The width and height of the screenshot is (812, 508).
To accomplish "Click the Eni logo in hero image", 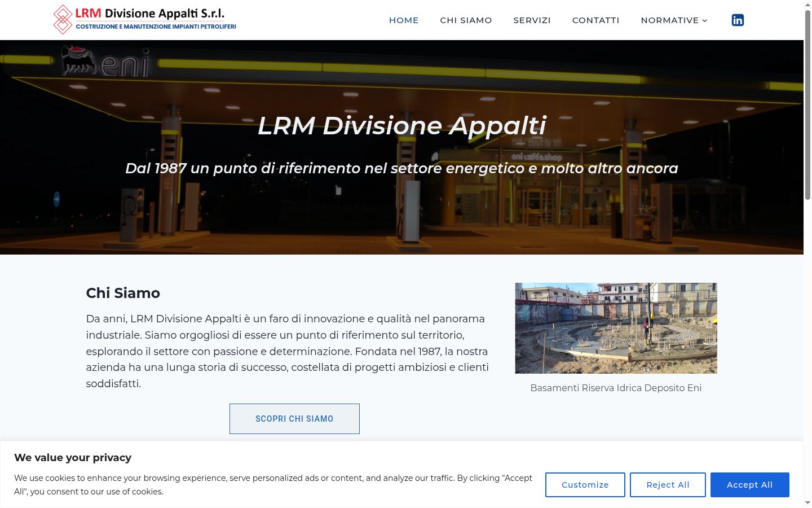I will [x=105, y=62].
